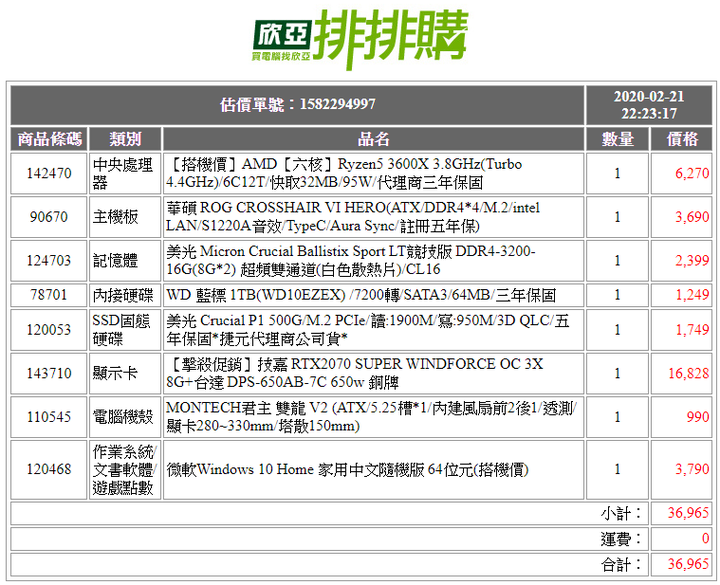Screen dimensions: 720x585
Task: Select price 2,399
Action: point(692,260)
